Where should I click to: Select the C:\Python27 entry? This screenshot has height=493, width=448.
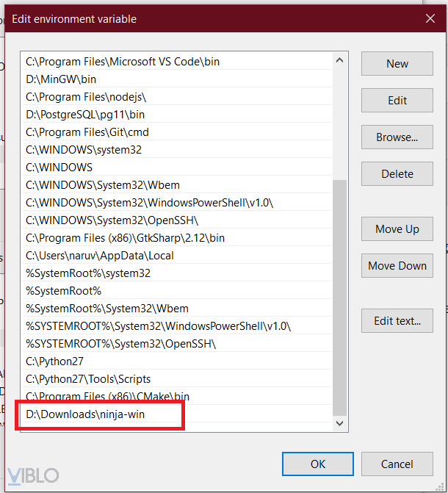(176, 361)
